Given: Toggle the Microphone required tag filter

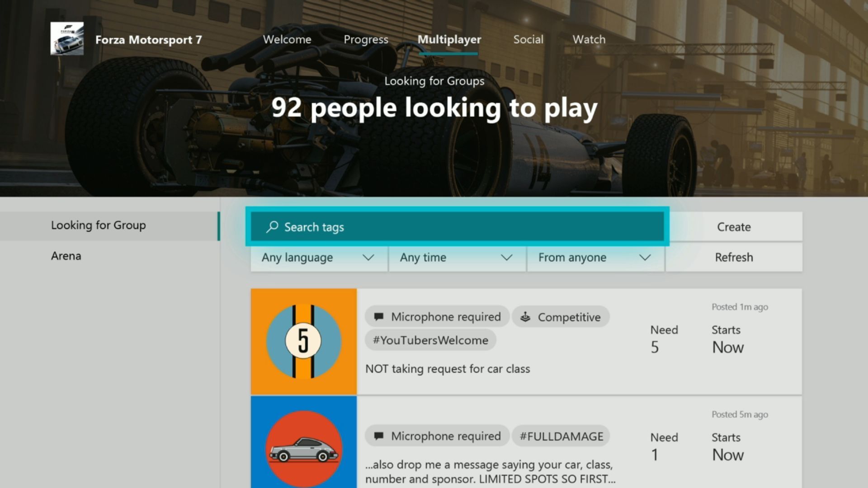Looking at the screenshot, I should click(x=436, y=317).
